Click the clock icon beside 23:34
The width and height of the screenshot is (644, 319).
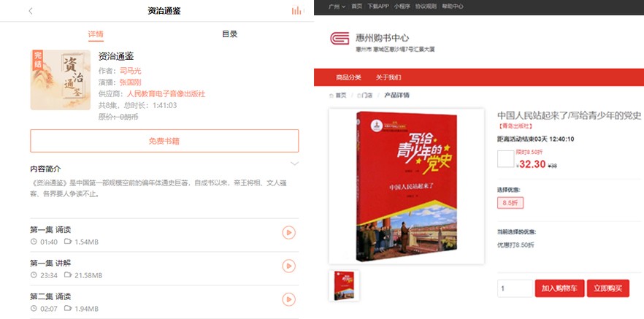pos(34,274)
